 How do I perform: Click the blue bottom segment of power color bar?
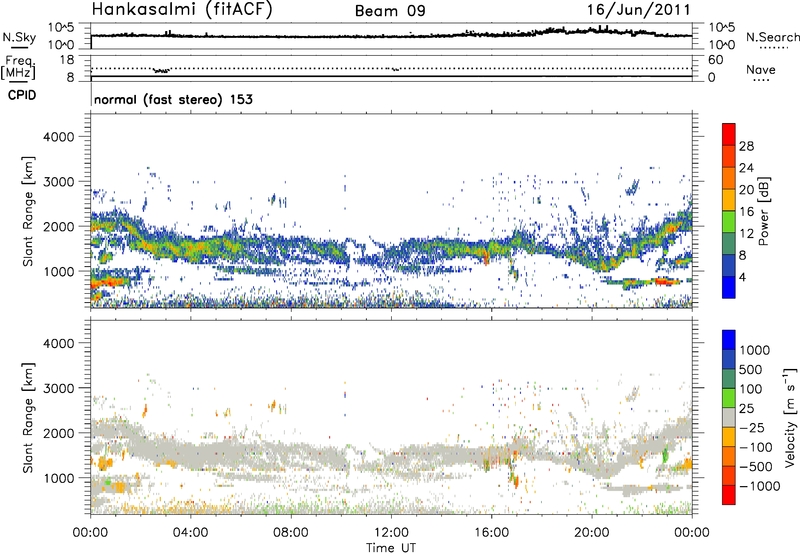729,287
